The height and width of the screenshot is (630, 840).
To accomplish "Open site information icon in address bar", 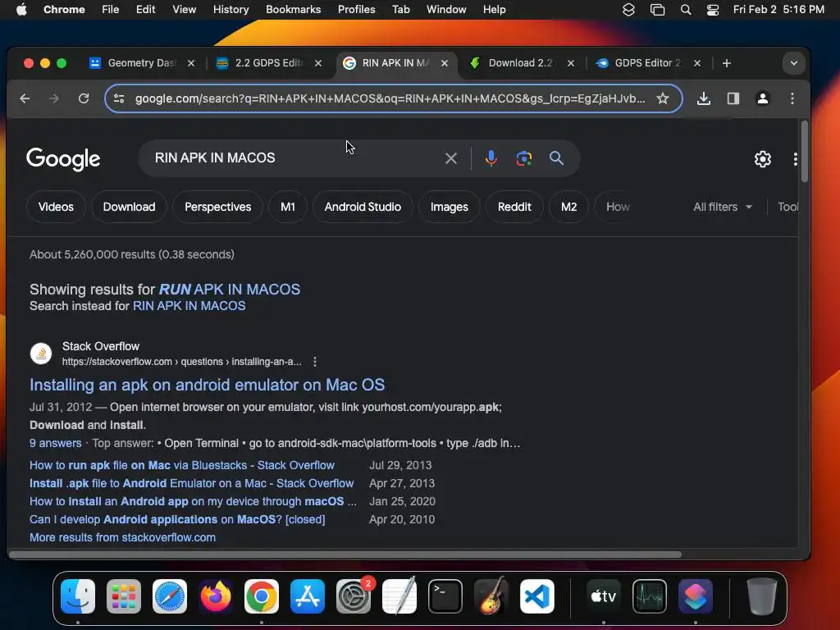I will tap(119, 98).
